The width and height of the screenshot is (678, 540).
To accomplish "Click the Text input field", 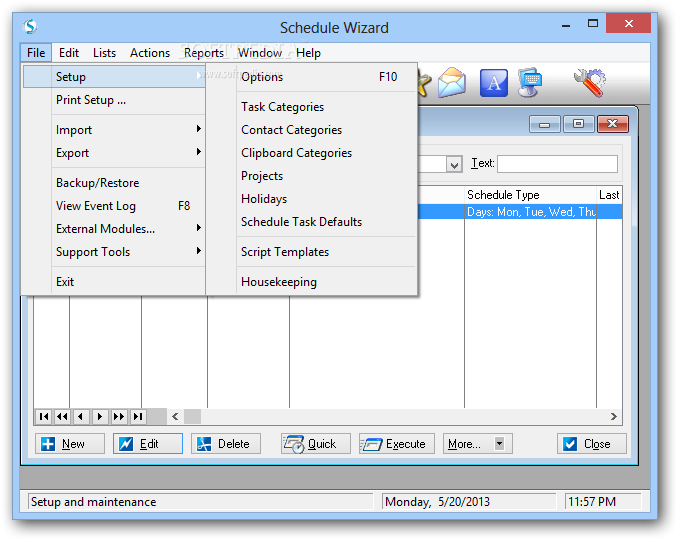I will click(557, 164).
